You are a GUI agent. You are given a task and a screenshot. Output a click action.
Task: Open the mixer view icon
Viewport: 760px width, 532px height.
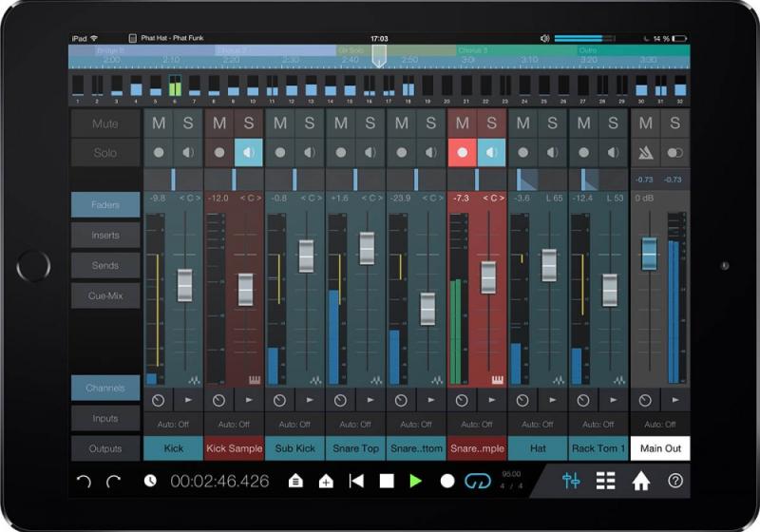click(571, 481)
